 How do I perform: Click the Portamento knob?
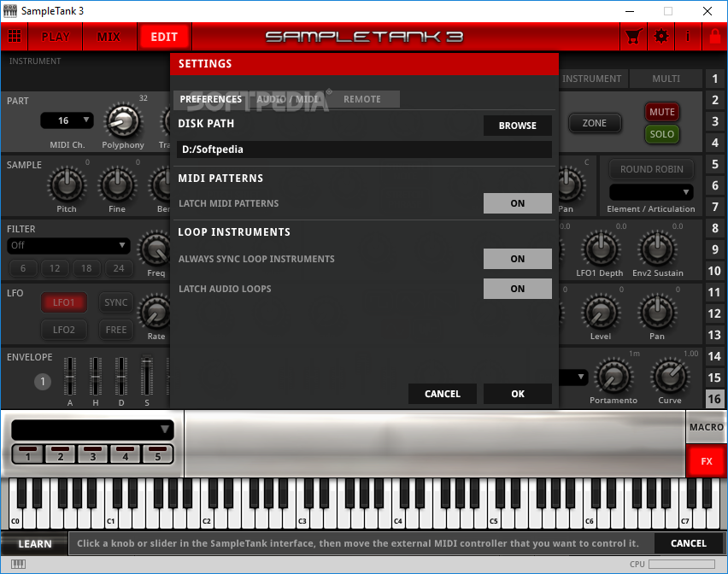click(x=614, y=377)
